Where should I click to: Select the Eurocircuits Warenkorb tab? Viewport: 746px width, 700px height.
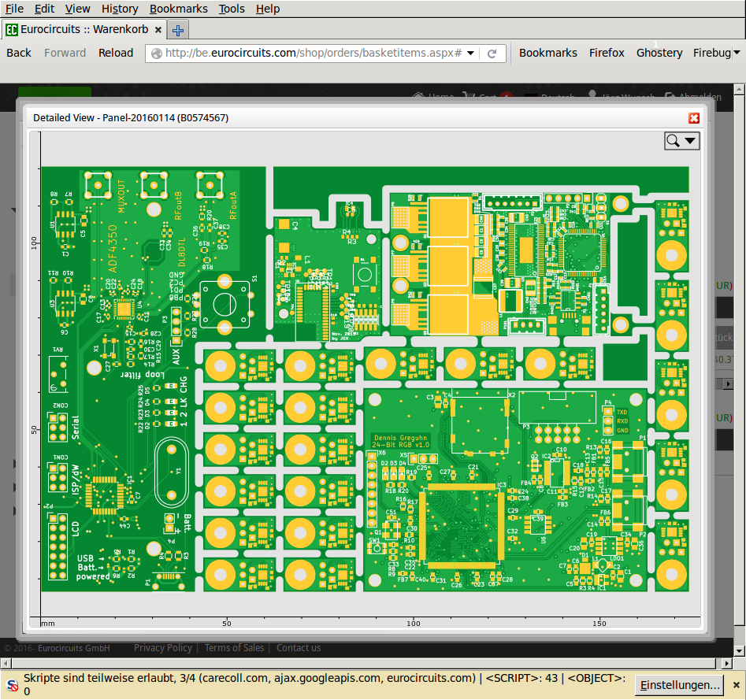click(x=84, y=29)
